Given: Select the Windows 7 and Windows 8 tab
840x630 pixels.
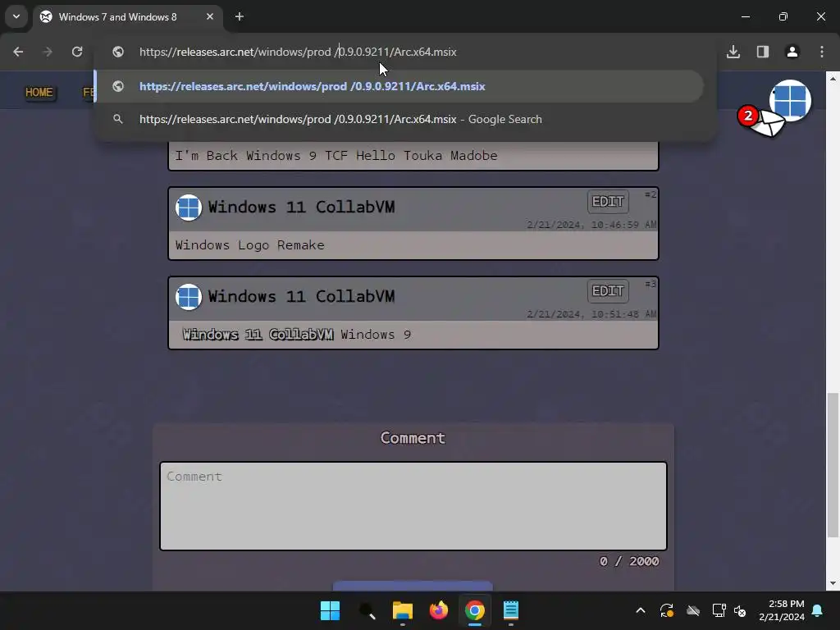Looking at the screenshot, I should coord(127,17).
